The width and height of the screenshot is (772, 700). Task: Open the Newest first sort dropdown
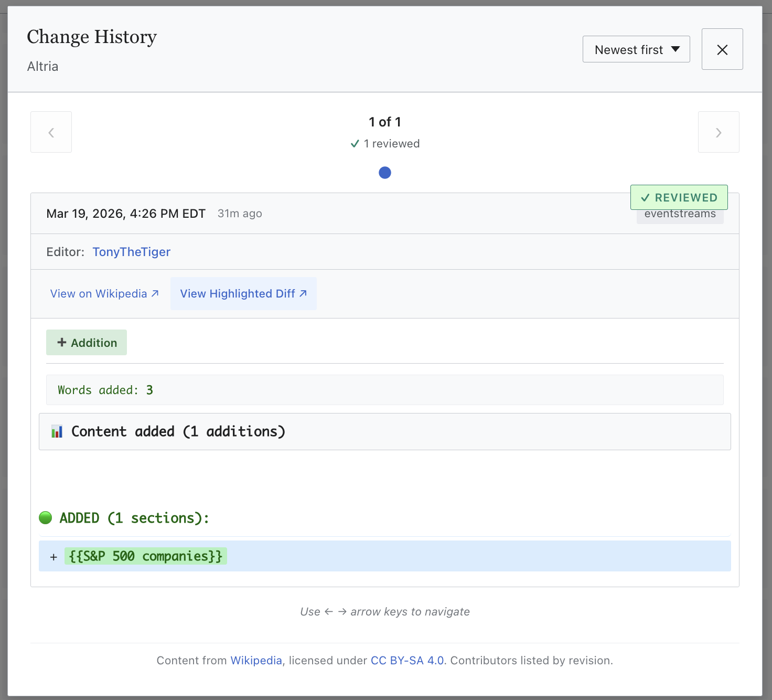click(636, 49)
